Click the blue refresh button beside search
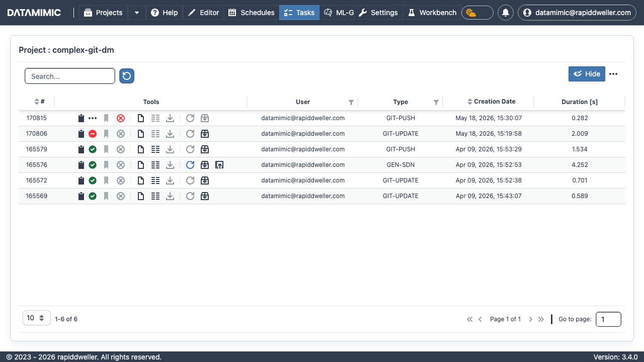The height and width of the screenshot is (362, 644). [127, 76]
